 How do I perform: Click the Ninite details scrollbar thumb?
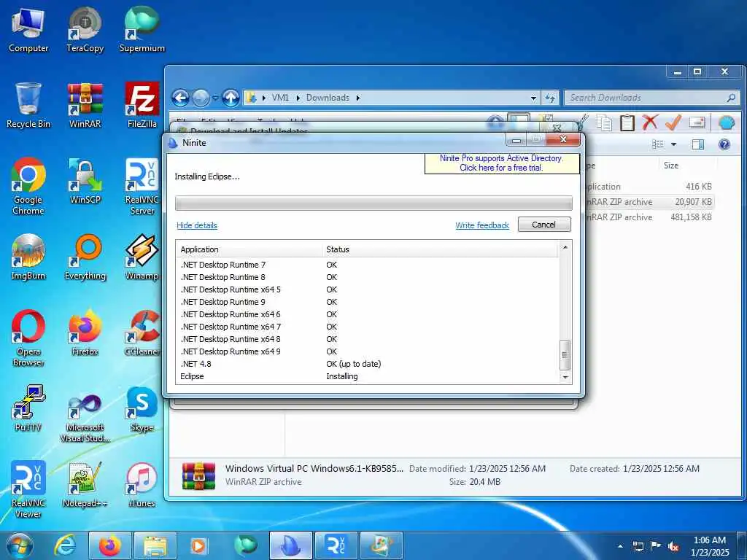point(565,355)
